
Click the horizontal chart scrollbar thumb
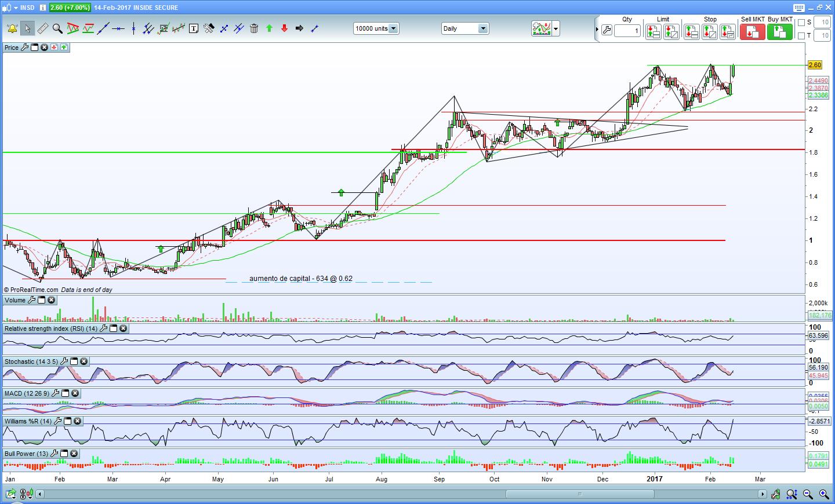tap(580, 494)
